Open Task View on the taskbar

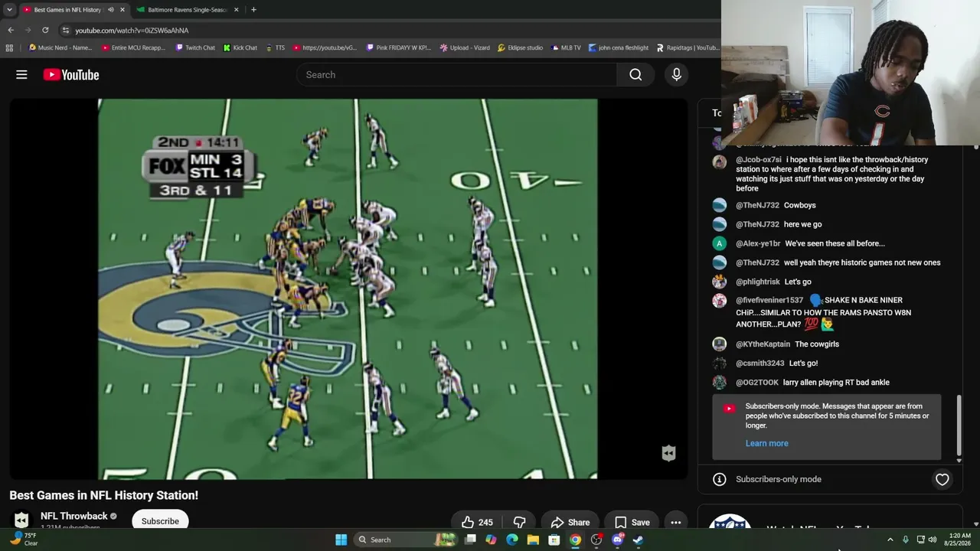(x=471, y=540)
